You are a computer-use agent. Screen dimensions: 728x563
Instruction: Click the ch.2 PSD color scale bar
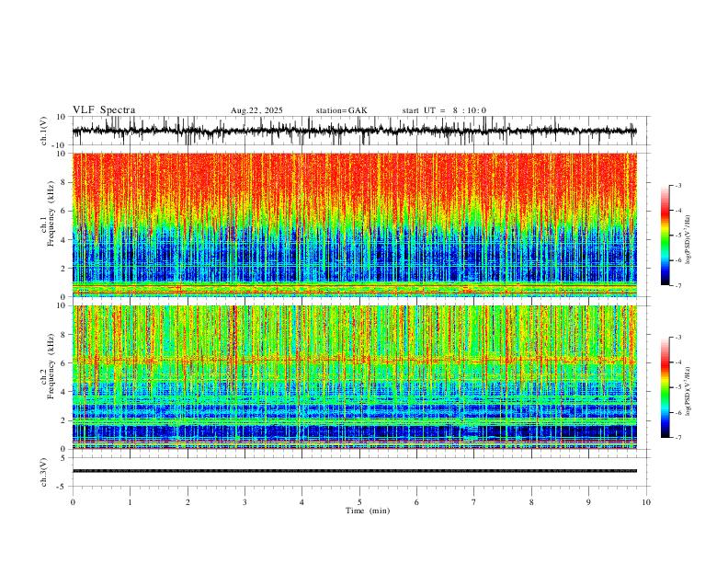(x=665, y=387)
